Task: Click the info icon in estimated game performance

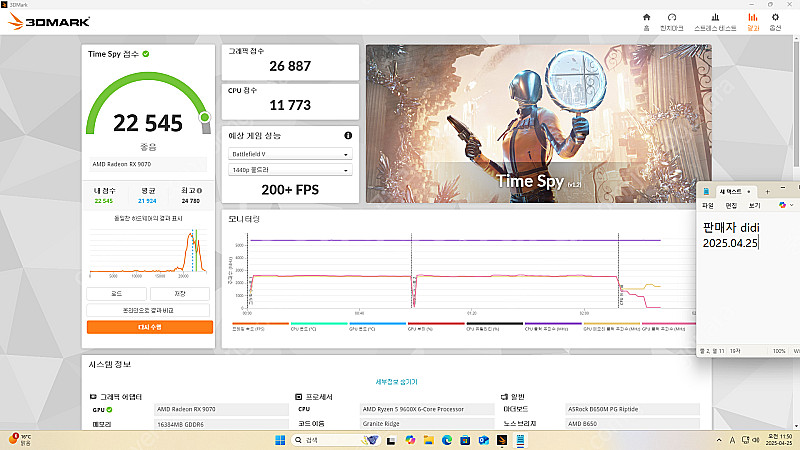Action: point(348,135)
